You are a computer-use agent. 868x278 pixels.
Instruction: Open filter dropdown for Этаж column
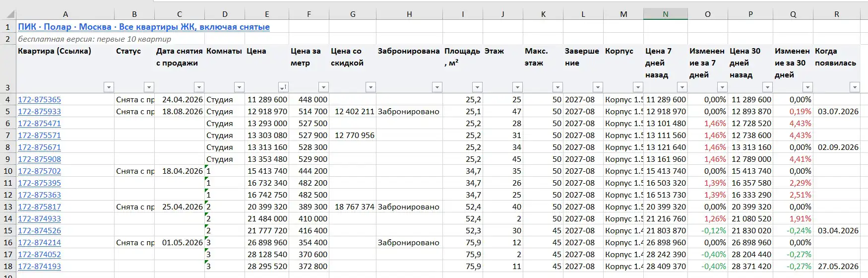(x=517, y=87)
